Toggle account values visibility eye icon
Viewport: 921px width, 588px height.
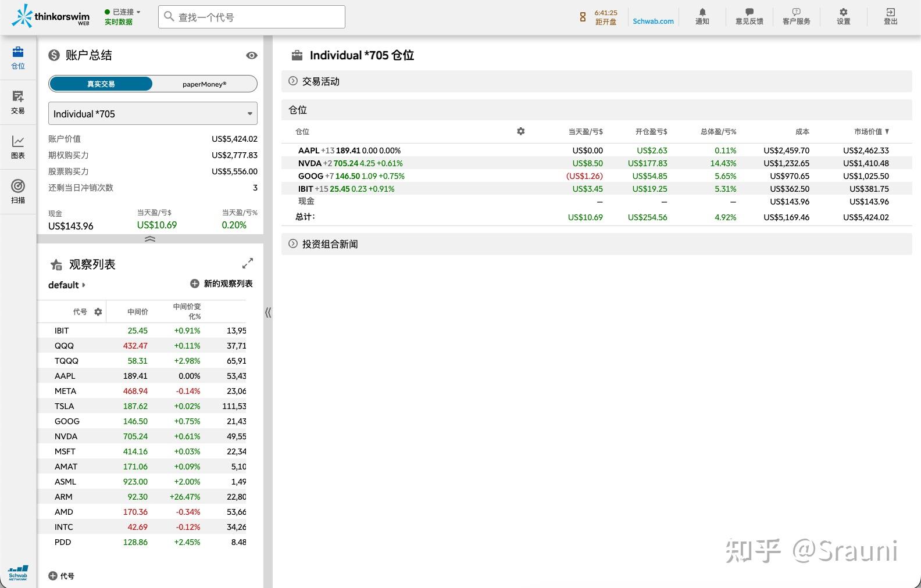click(x=252, y=55)
